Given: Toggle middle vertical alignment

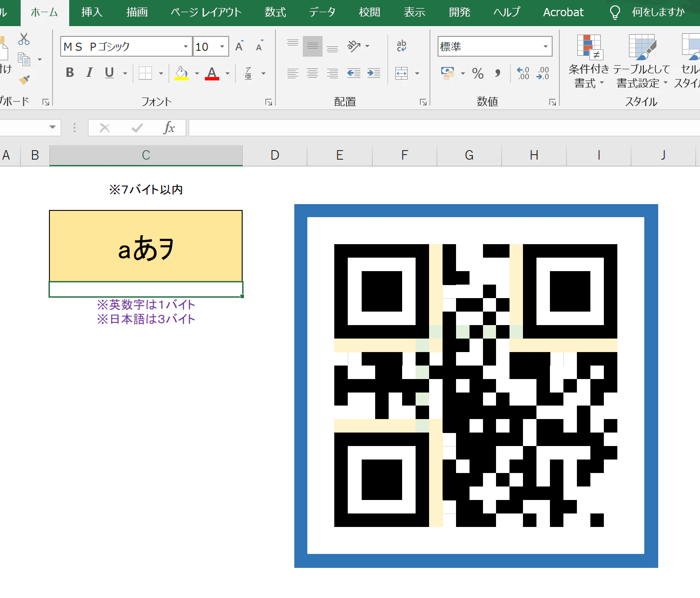Looking at the screenshot, I should [313, 46].
